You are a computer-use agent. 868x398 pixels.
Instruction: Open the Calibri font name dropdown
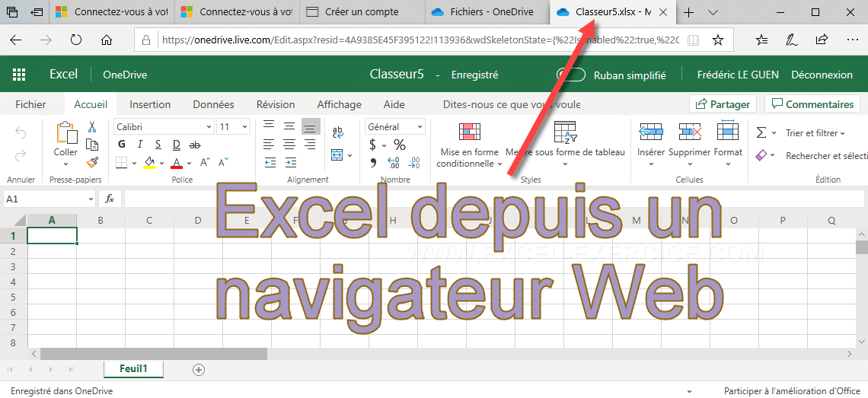coord(209,127)
